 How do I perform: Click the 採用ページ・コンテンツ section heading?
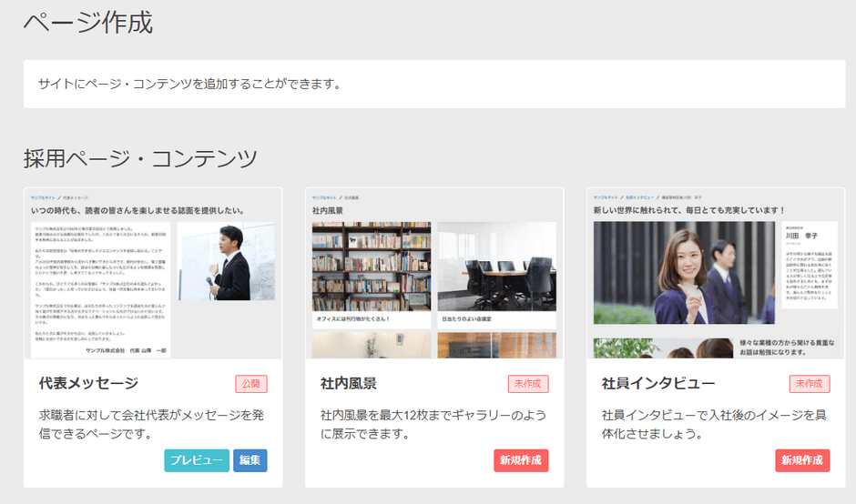pos(141,158)
